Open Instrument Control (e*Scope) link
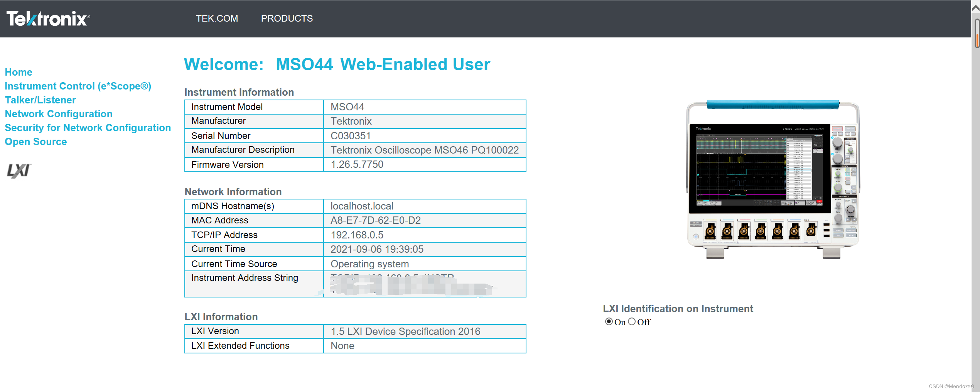 point(78,86)
